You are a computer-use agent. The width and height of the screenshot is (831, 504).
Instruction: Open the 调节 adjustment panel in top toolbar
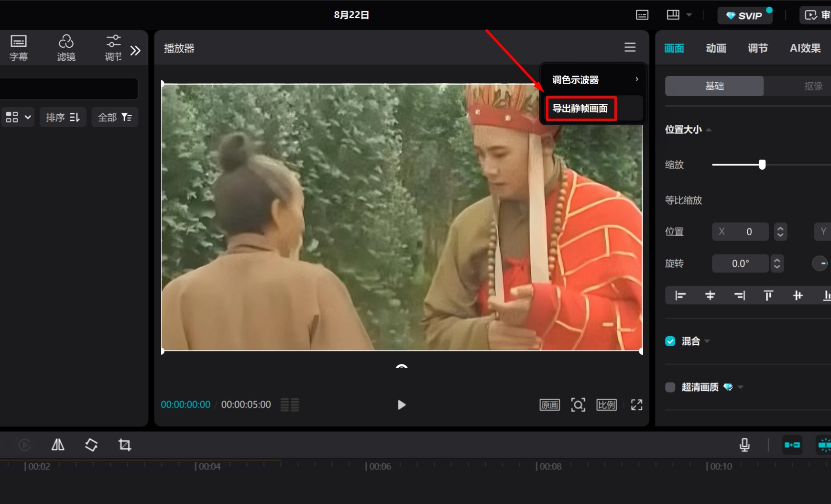[113, 48]
